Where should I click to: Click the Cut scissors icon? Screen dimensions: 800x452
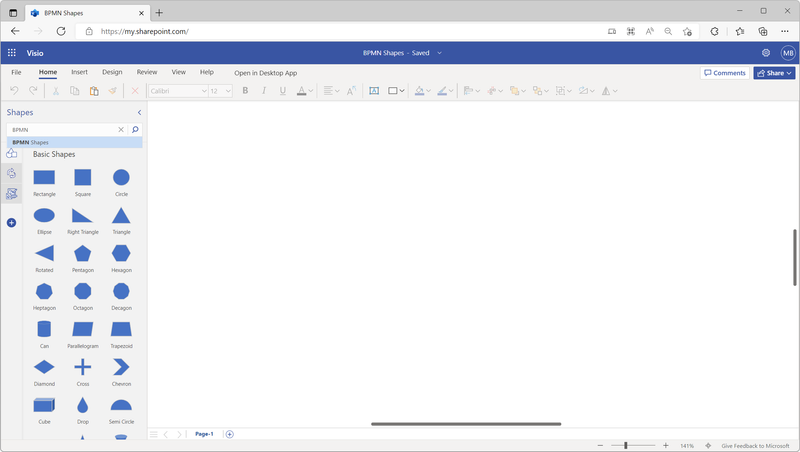click(x=56, y=91)
